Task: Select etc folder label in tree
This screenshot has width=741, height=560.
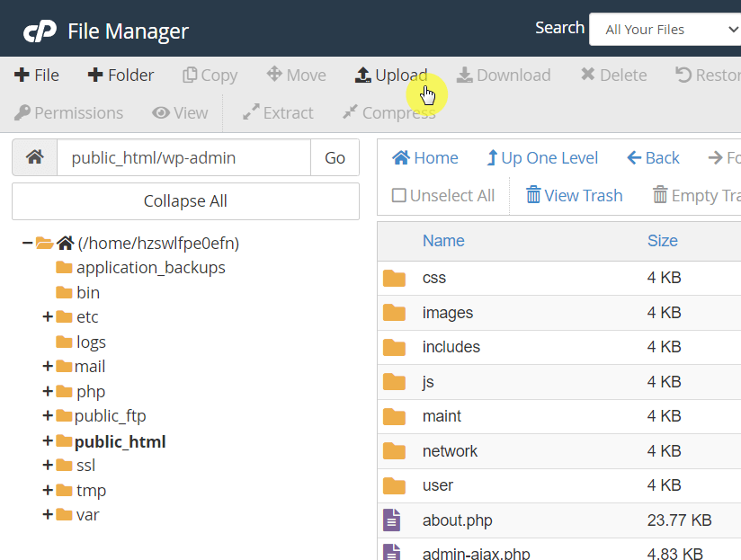Action: [x=87, y=316]
